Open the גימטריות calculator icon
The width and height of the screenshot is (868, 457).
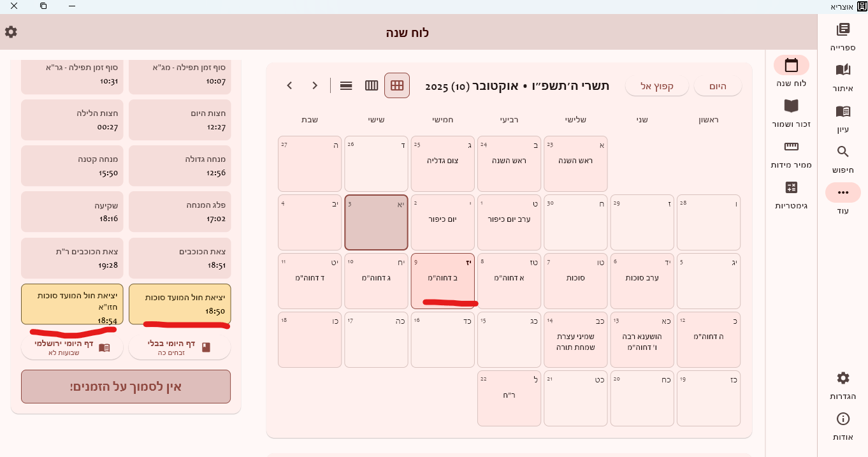pos(791,188)
